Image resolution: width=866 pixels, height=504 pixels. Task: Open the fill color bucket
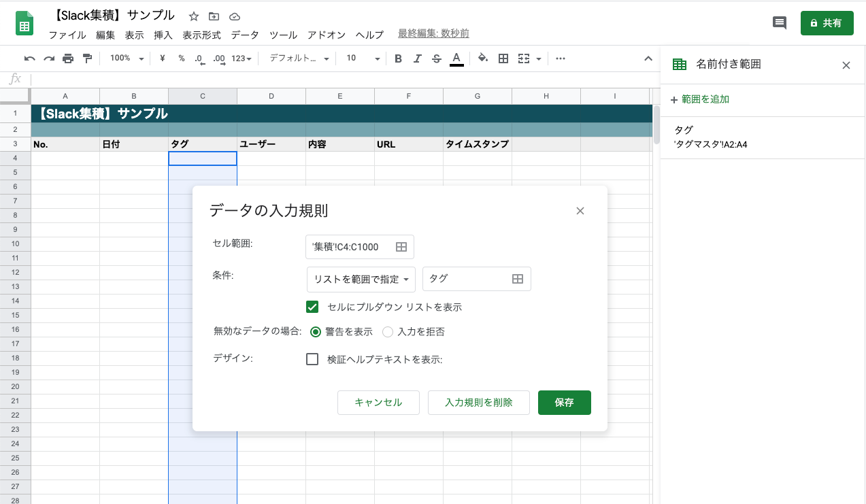click(483, 58)
